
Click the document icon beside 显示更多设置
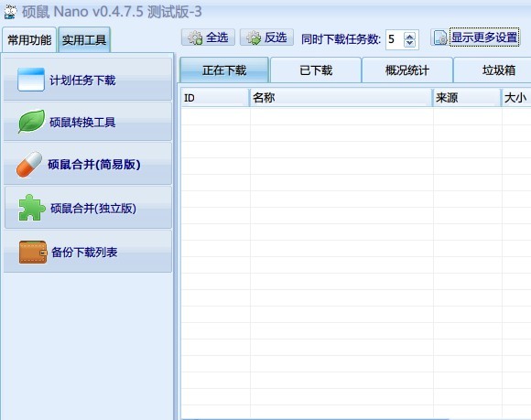pos(440,38)
